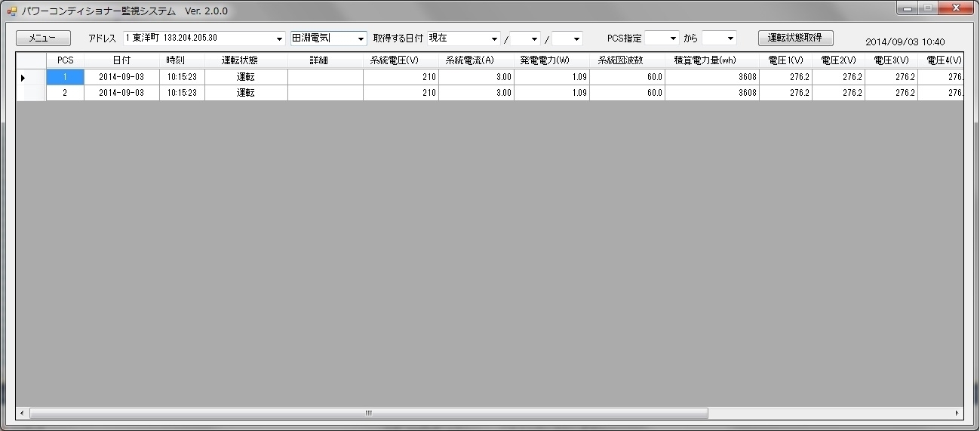
Task: Click the 時刻 column header
Action: [183, 60]
